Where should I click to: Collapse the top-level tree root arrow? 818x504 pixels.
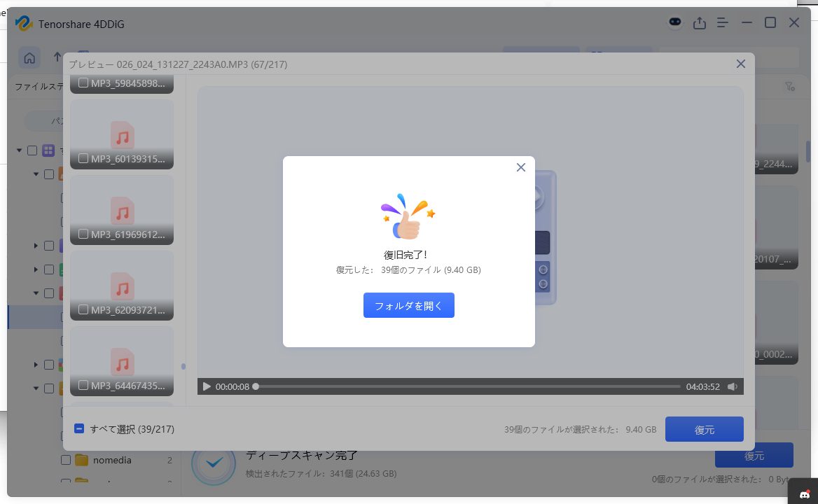pos(19,150)
